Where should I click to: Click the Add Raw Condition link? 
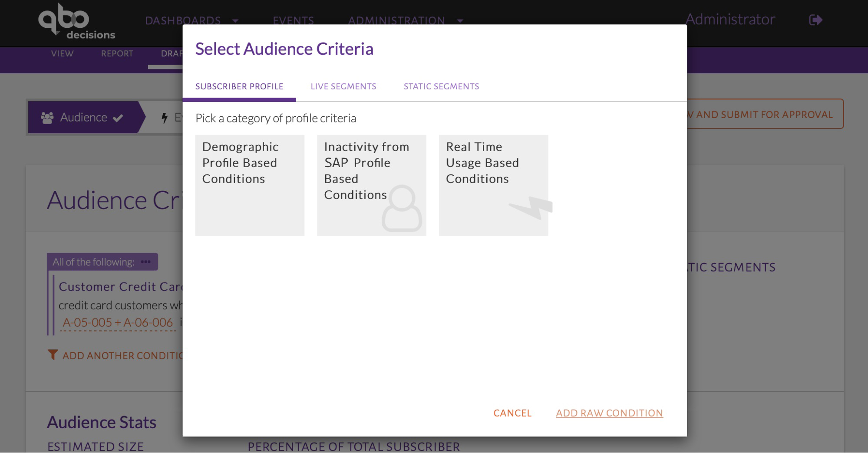point(610,413)
